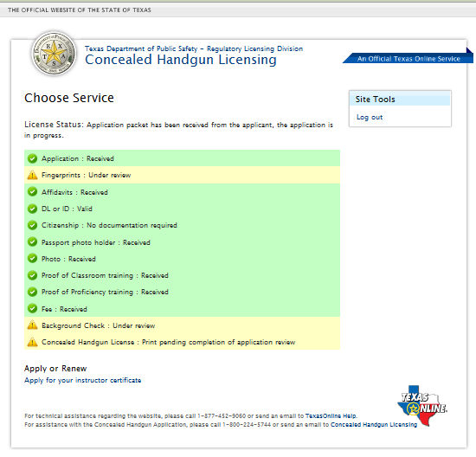476x457 pixels.
Task: Open Concealed Handgun Licensing email link
Action: 374,424
